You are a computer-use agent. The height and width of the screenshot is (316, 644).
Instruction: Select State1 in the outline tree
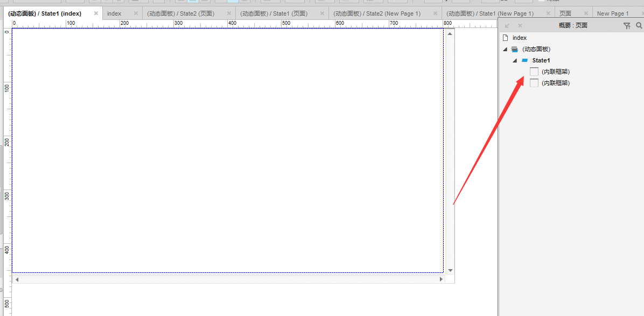[x=541, y=60]
